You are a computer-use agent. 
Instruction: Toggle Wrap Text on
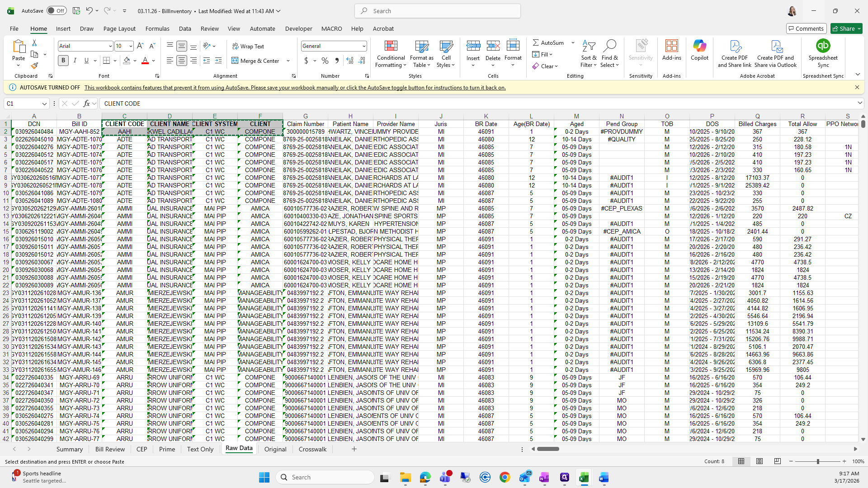[248, 46]
